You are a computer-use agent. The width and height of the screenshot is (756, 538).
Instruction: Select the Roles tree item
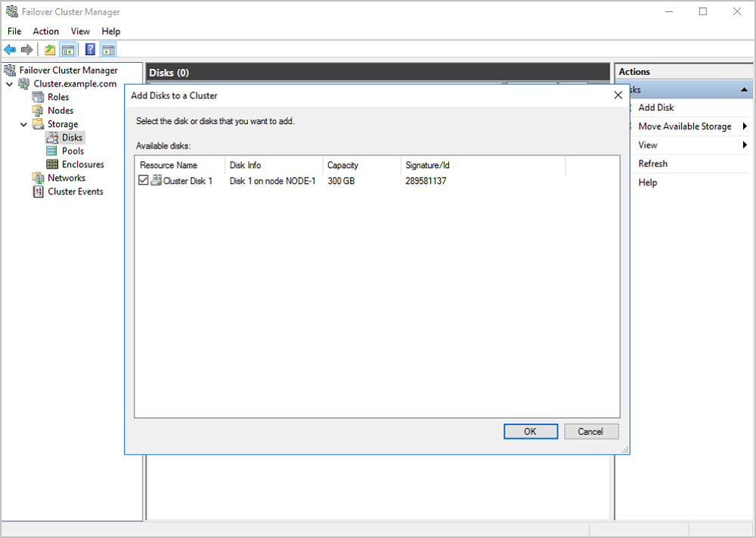pos(58,97)
